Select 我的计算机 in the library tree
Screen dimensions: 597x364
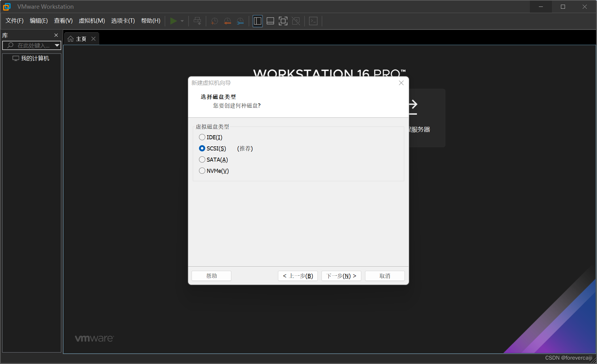point(35,58)
